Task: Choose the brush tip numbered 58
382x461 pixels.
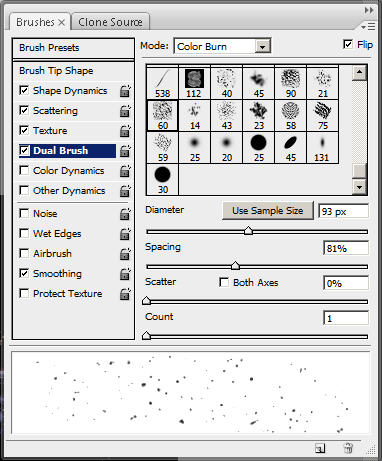Action: click(290, 115)
